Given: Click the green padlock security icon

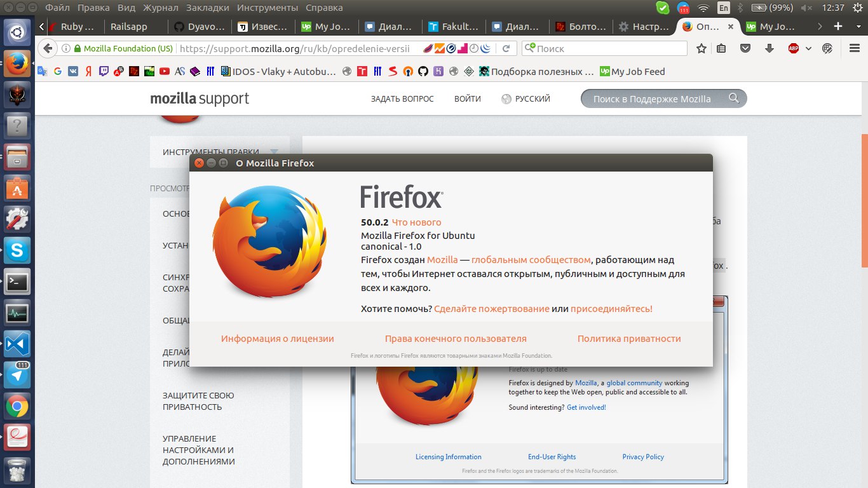Looking at the screenshot, I should [78, 48].
